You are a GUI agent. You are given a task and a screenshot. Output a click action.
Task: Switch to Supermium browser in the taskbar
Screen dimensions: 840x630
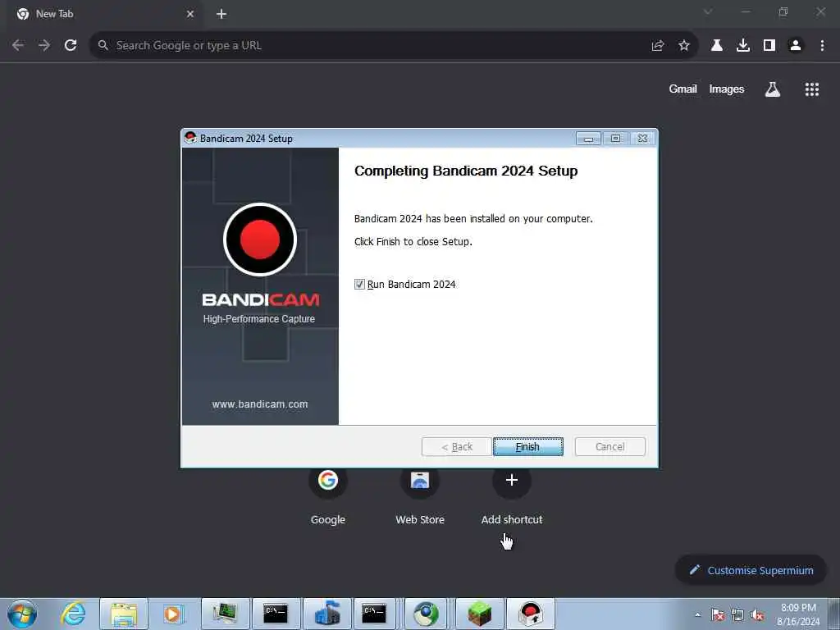tap(426, 614)
